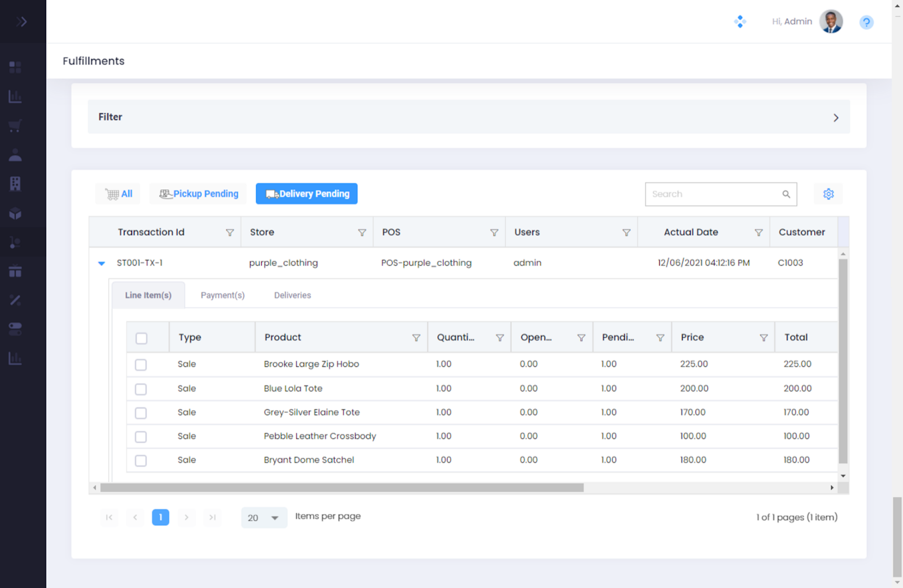Open the shopping cart sidebar icon
Image resolution: width=903 pixels, height=588 pixels.
pyautogui.click(x=15, y=126)
